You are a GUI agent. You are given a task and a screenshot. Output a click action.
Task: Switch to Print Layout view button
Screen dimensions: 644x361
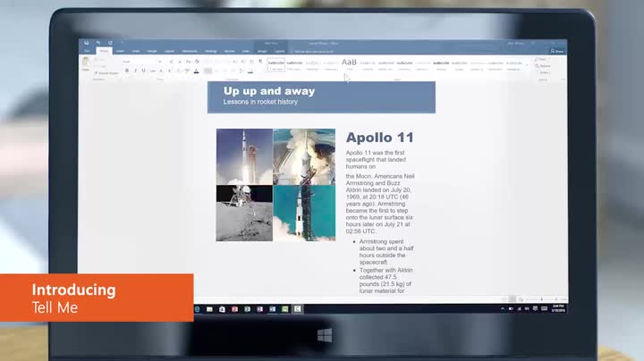tap(513, 299)
